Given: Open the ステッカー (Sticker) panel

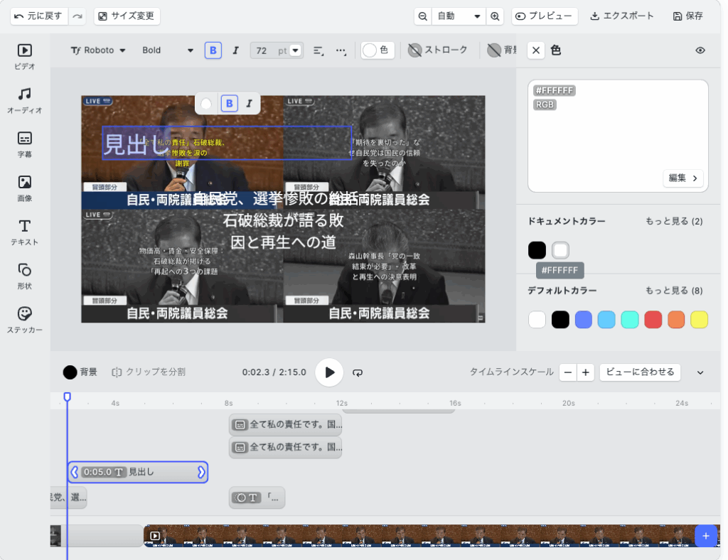Looking at the screenshot, I should 25,320.
